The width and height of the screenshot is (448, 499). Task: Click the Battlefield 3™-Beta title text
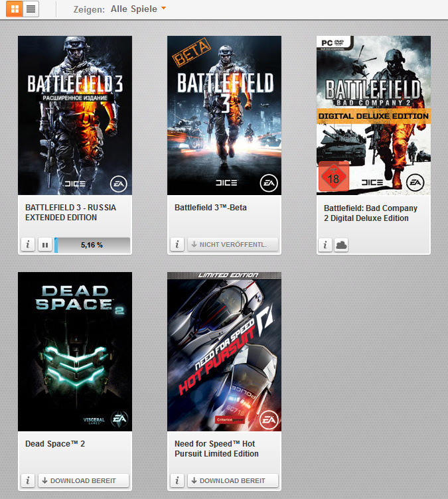(x=210, y=208)
